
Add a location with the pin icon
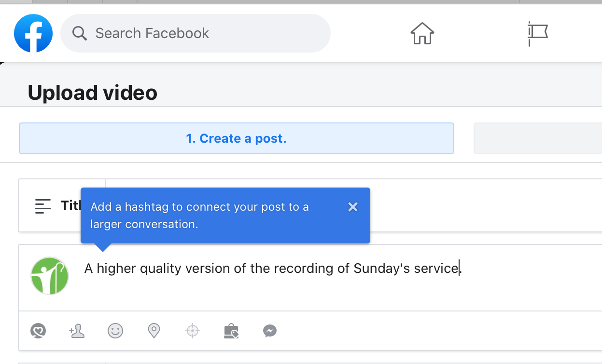click(154, 331)
